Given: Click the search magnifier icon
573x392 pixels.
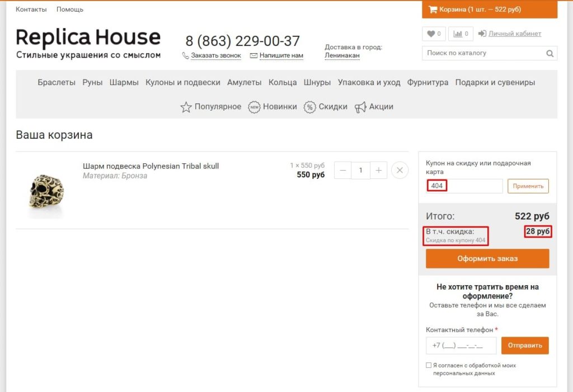Looking at the screenshot, I should point(549,53).
